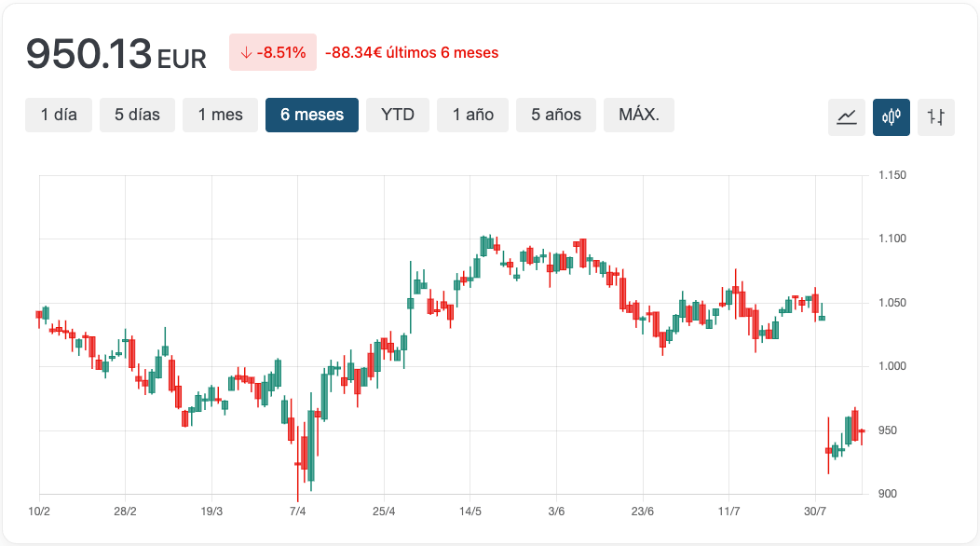Click the 25/4 date label
The width and height of the screenshot is (980, 546).
(x=384, y=512)
